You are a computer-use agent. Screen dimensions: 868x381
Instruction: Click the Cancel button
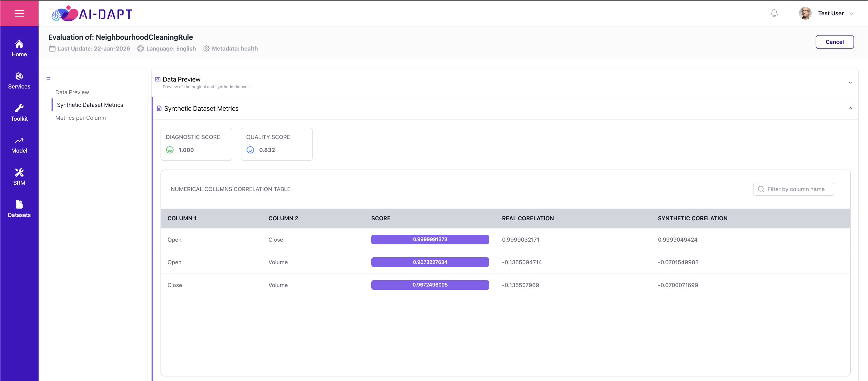[834, 42]
